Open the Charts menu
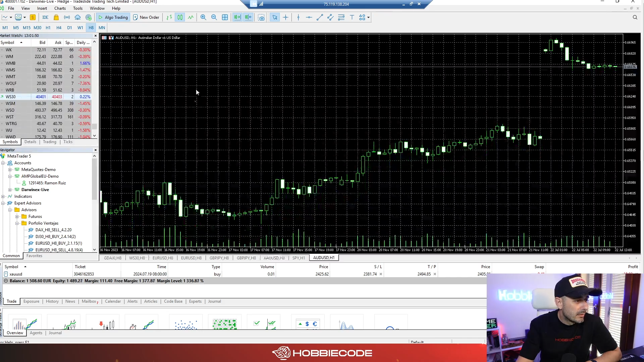The height and width of the screenshot is (362, 644). click(x=60, y=8)
